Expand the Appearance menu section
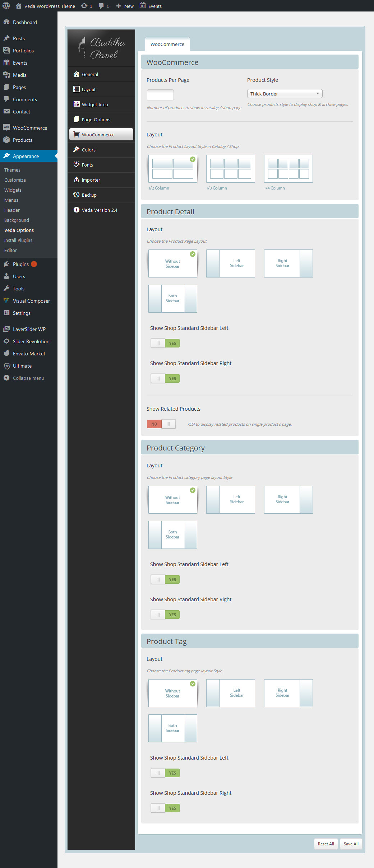The width and height of the screenshot is (374, 868). 29,156
